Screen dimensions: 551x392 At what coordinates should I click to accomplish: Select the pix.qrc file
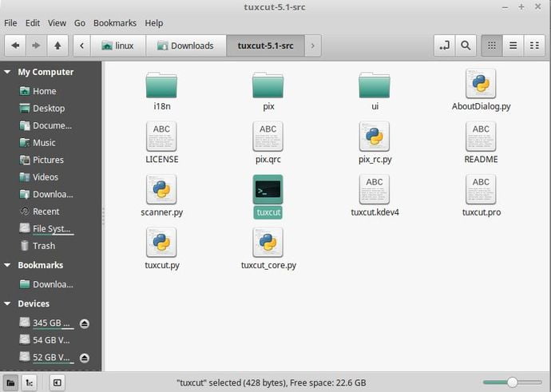268,143
